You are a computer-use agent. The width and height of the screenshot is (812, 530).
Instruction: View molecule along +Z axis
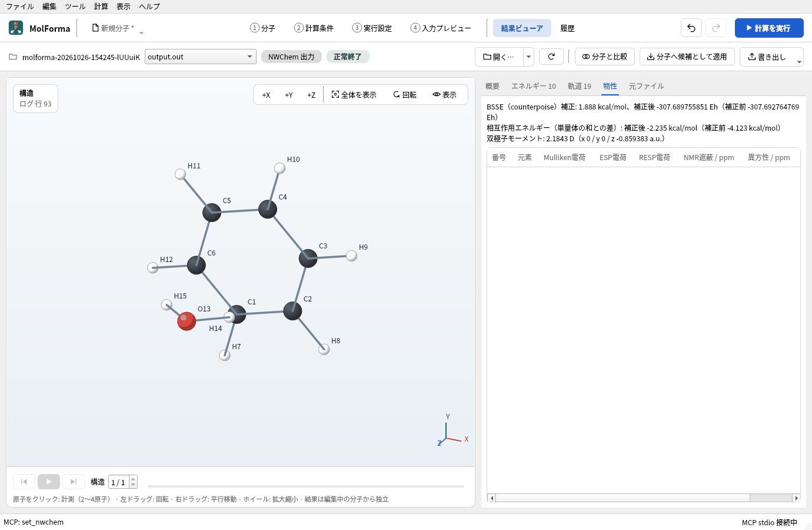311,95
